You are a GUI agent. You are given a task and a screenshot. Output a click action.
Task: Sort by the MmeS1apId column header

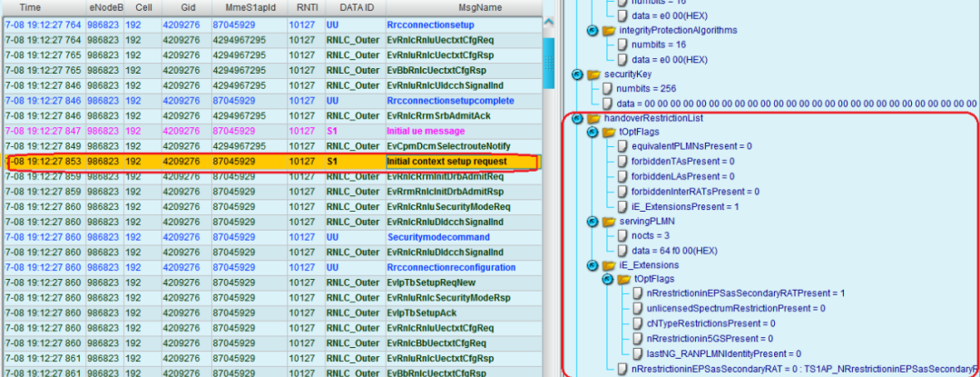coord(248,9)
